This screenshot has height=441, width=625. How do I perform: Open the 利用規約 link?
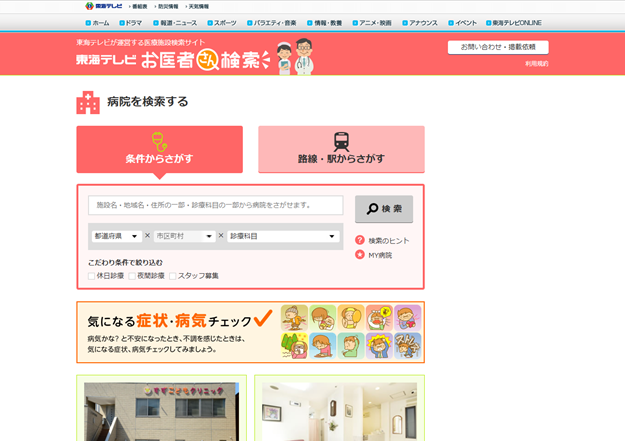pos(537,63)
